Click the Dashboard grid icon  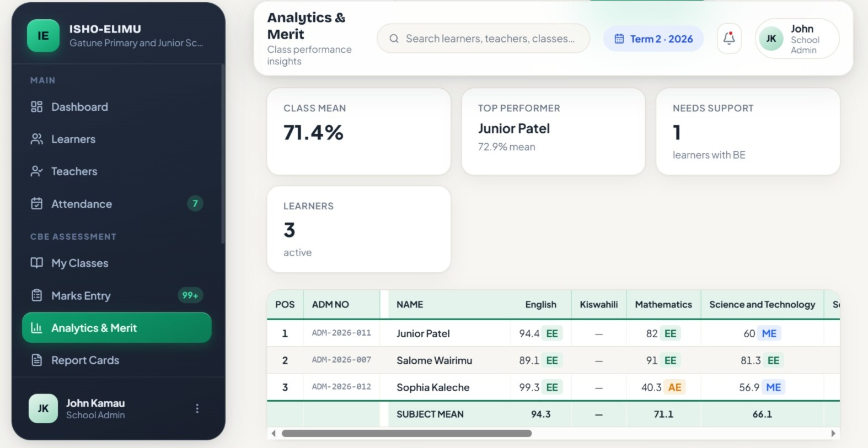coord(36,107)
